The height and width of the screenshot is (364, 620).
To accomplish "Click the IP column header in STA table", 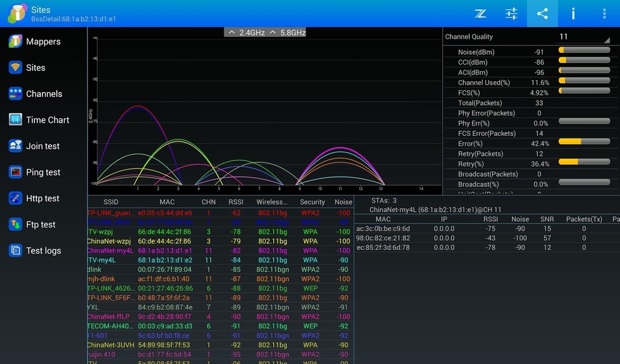I will (x=444, y=219).
